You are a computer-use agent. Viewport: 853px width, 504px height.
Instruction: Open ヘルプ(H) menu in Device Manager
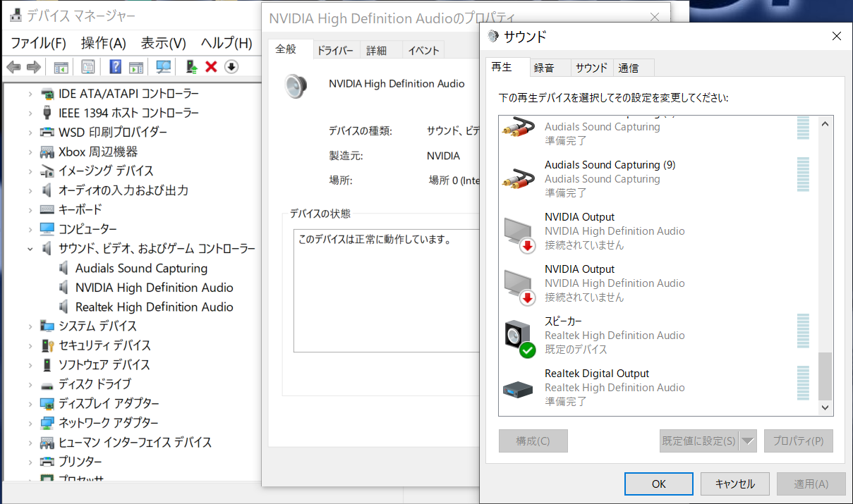click(226, 44)
